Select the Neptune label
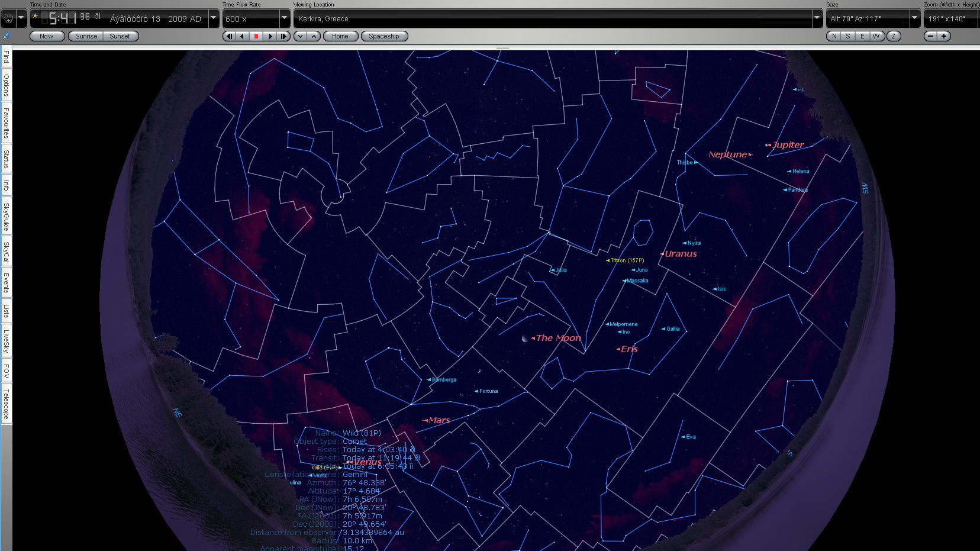 tap(727, 154)
